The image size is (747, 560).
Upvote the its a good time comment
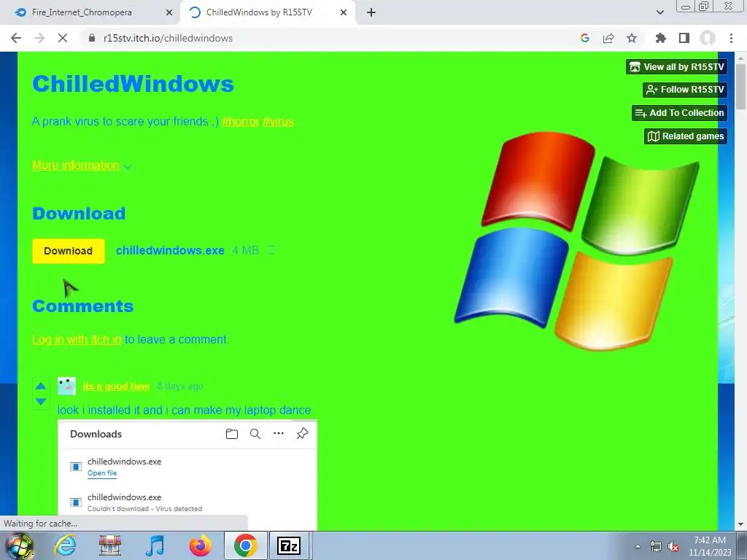point(41,386)
